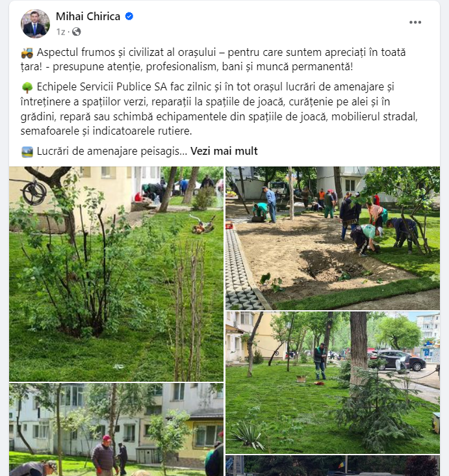Open the photo of workers laying turf

[x=333, y=238]
